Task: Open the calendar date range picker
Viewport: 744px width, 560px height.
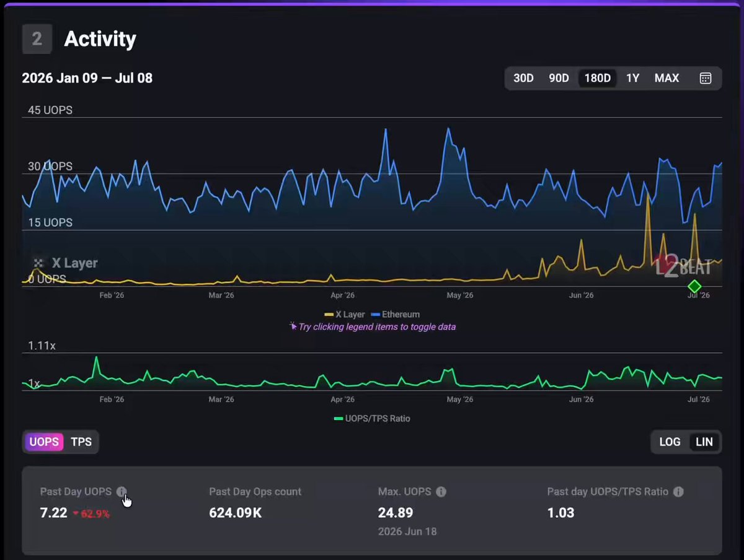Action: [x=706, y=78]
